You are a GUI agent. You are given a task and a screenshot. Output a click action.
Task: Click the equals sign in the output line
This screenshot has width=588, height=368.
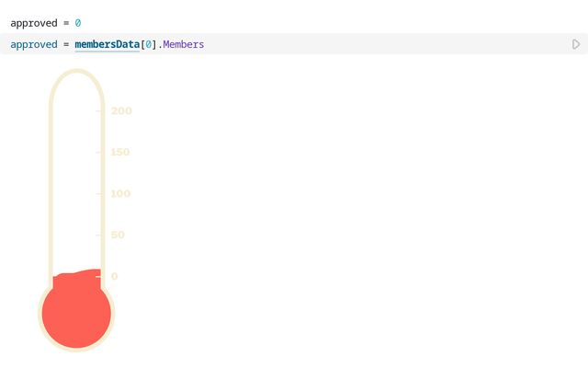tap(65, 22)
